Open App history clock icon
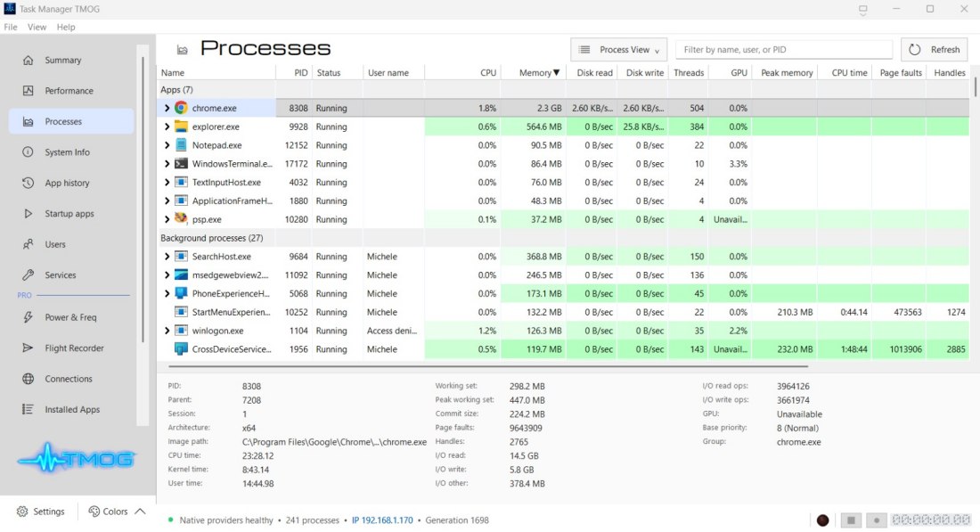This screenshot has width=980, height=532. click(28, 183)
